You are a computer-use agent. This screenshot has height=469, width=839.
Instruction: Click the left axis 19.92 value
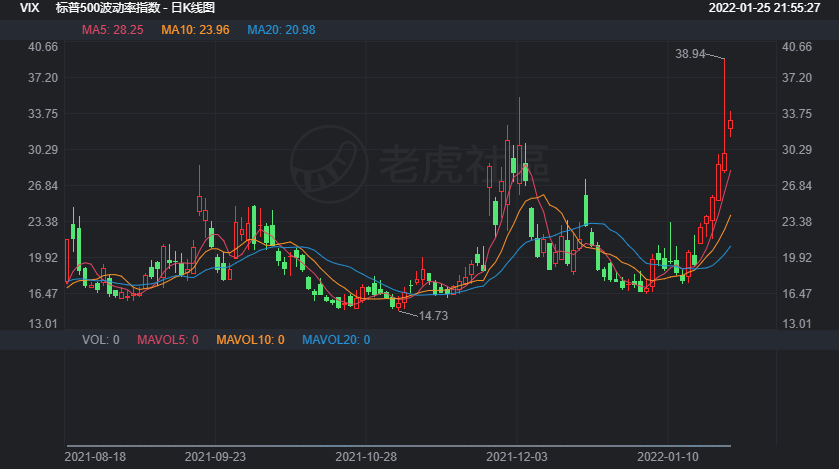tap(43, 258)
